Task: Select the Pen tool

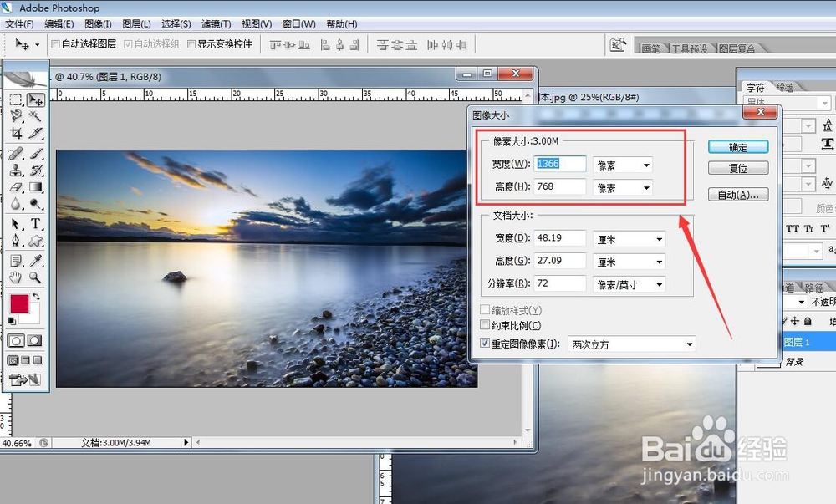Action: coord(16,241)
